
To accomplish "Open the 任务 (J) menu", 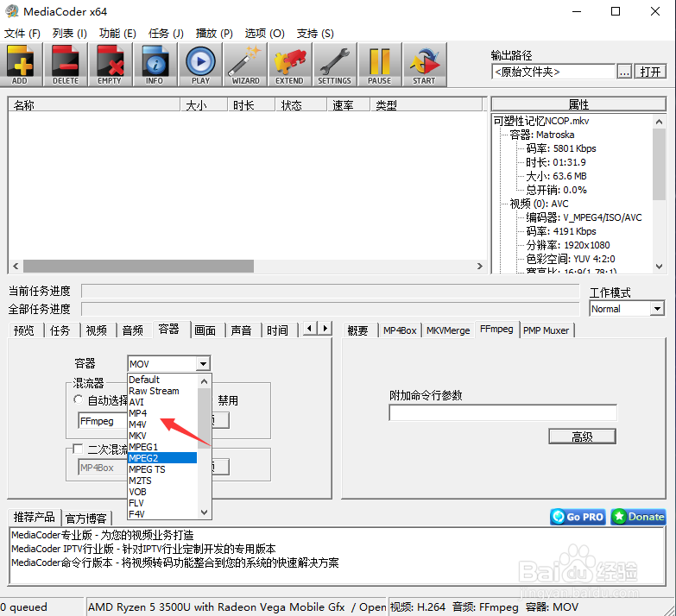I will [x=166, y=34].
